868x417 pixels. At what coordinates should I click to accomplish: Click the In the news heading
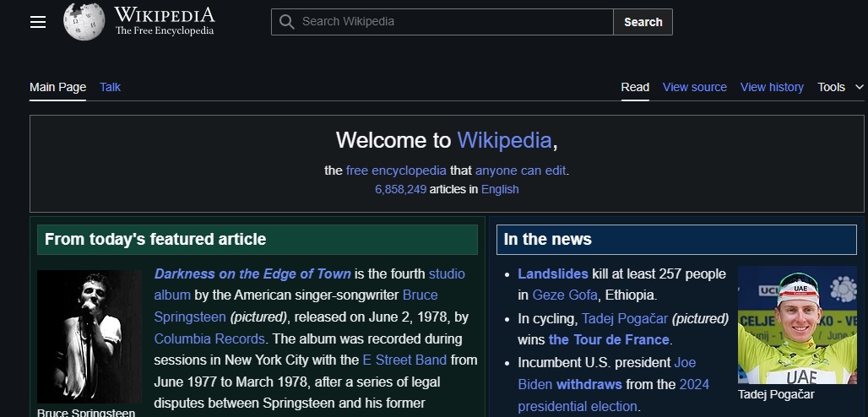click(547, 239)
